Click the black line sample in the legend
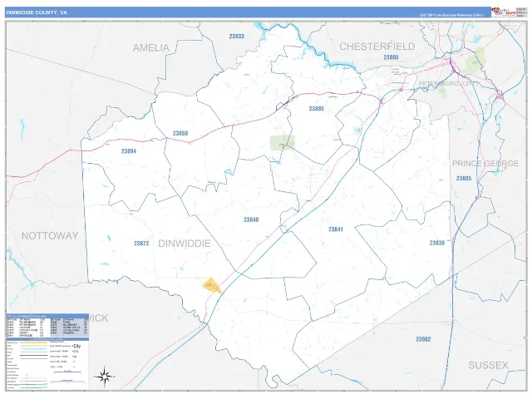 click(x=33, y=355)
